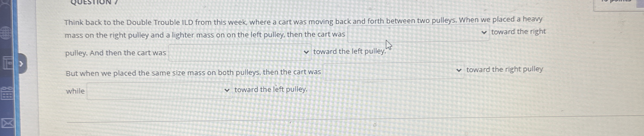
Task: Open the globe icon in the left sidebar
Action: pos(6,33)
